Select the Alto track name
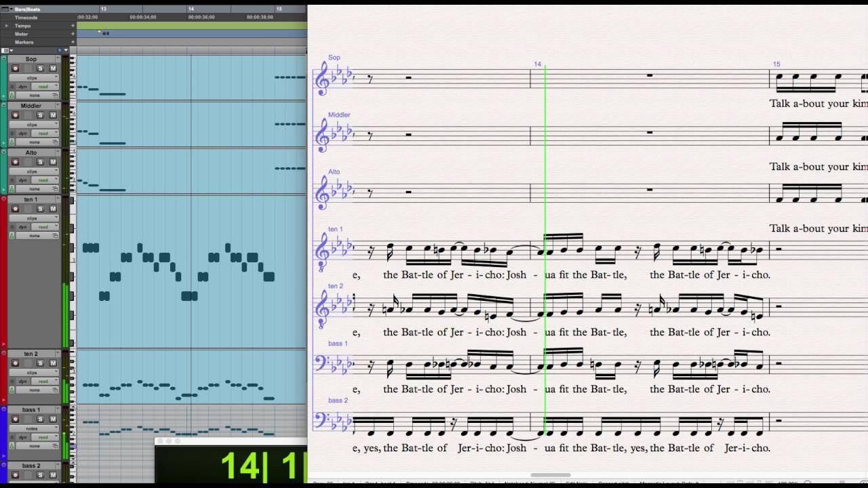 (x=31, y=152)
